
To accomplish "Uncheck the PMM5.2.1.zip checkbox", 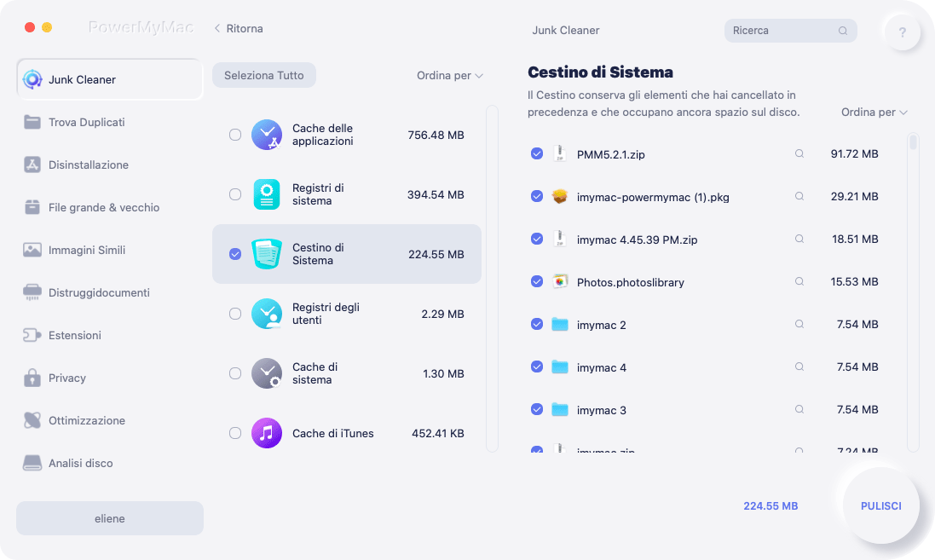I will [x=537, y=154].
